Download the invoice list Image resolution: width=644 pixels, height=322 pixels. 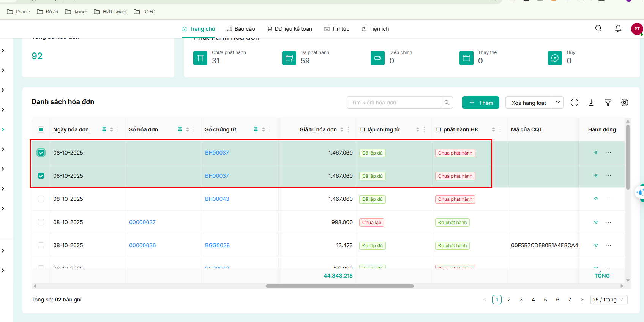click(x=591, y=103)
